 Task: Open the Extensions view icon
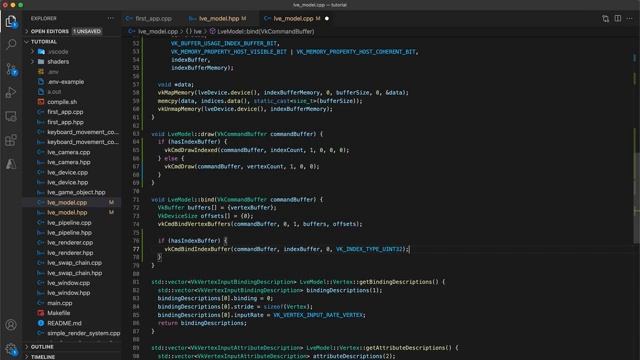tap(11, 140)
